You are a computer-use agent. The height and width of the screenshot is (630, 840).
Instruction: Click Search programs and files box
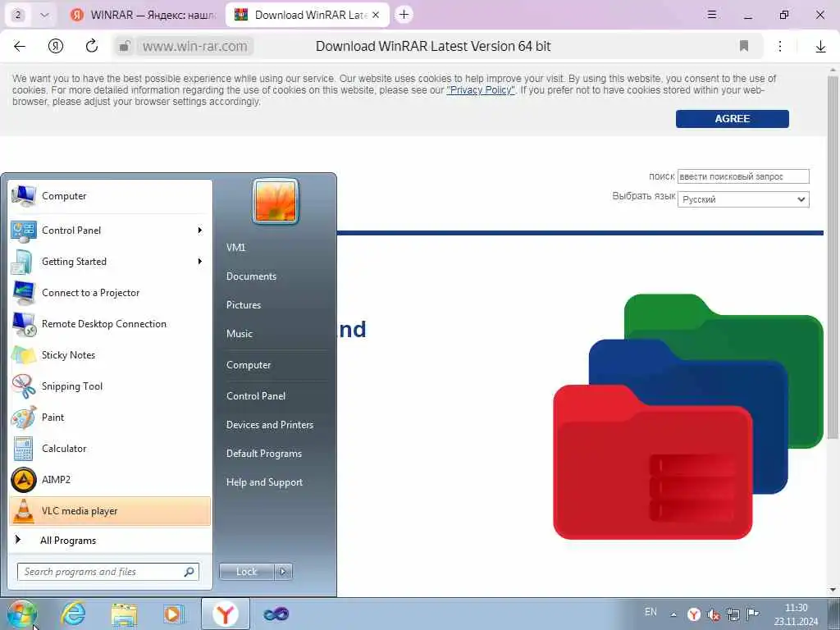pyautogui.click(x=107, y=572)
